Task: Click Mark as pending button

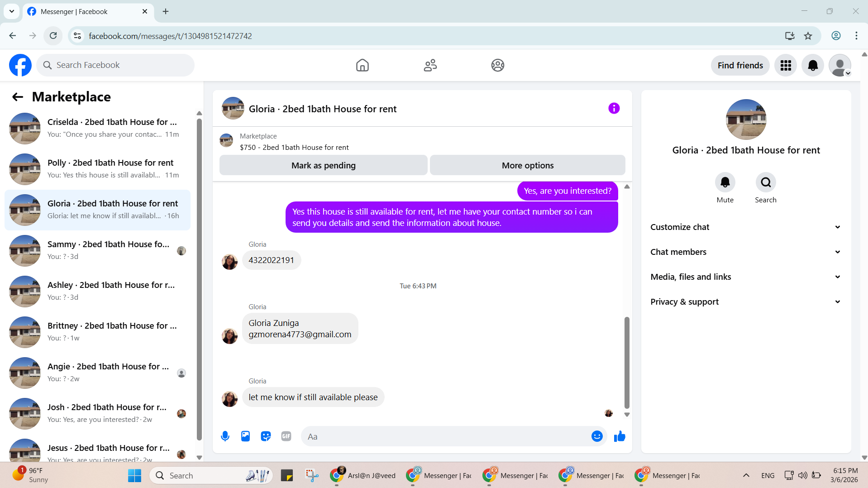Action: (x=323, y=165)
